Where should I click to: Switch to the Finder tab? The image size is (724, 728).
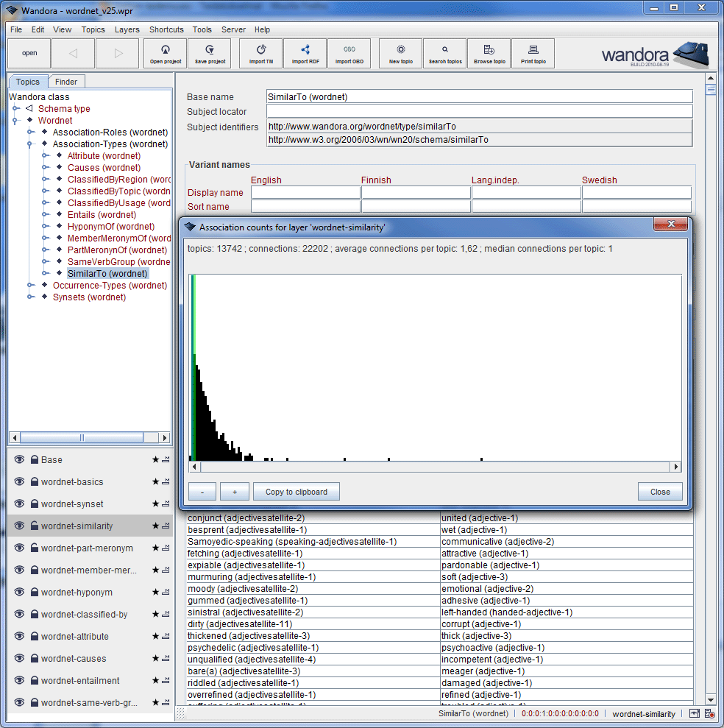point(66,81)
